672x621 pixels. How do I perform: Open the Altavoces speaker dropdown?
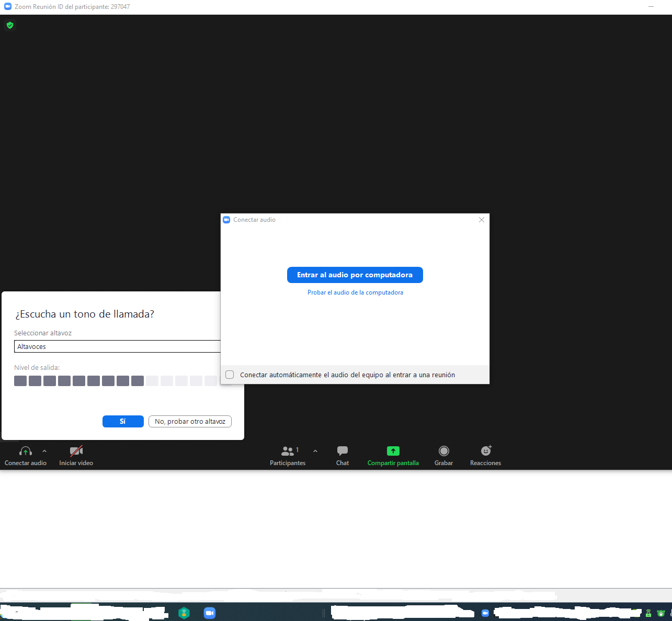(117, 346)
